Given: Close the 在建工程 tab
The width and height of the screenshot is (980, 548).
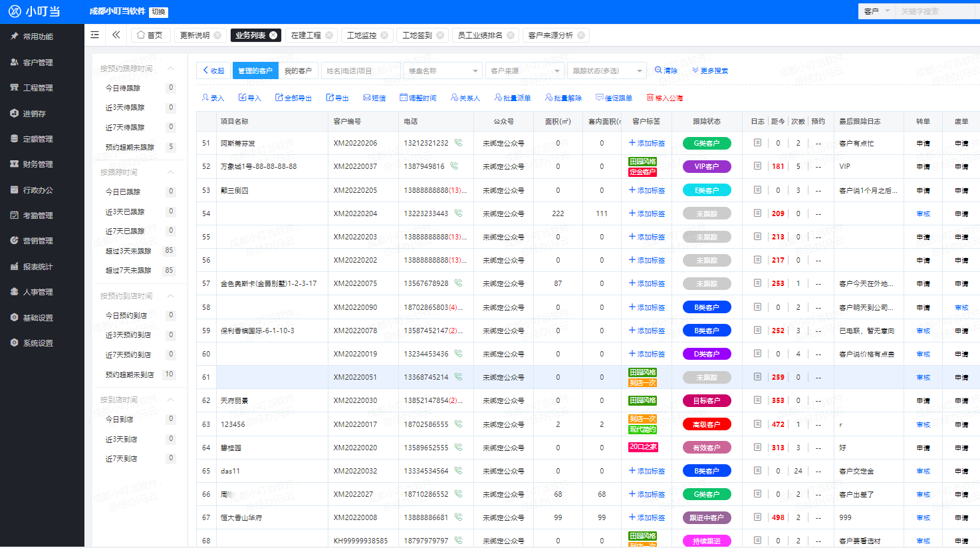Looking at the screenshot, I should [x=329, y=35].
